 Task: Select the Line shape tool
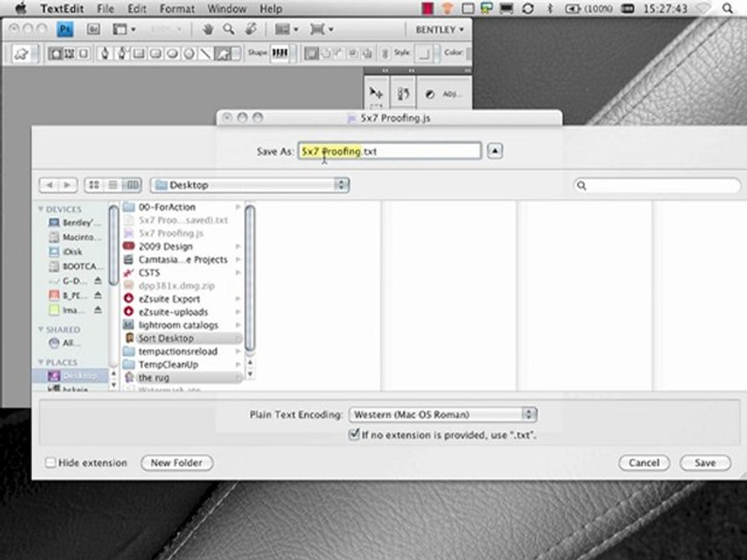pos(205,54)
